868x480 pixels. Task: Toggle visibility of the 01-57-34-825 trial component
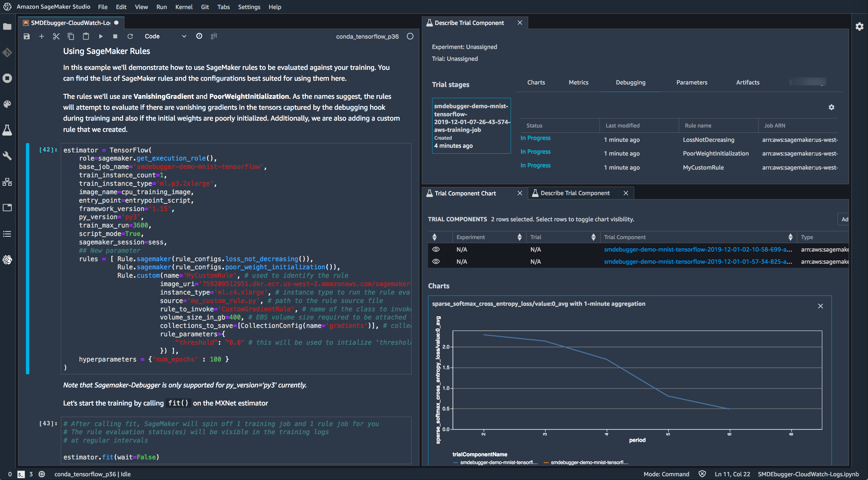click(x=436, y=262)
